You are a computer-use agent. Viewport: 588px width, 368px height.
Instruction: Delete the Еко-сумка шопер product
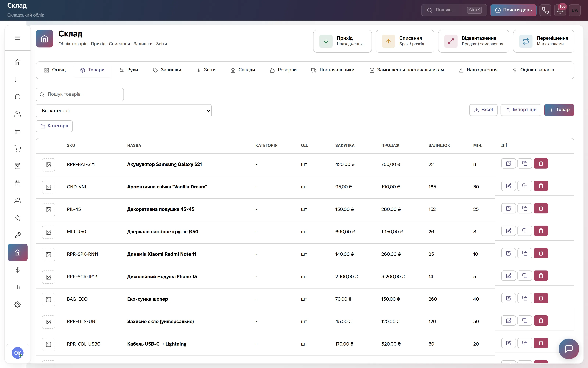tap(541, 298)
